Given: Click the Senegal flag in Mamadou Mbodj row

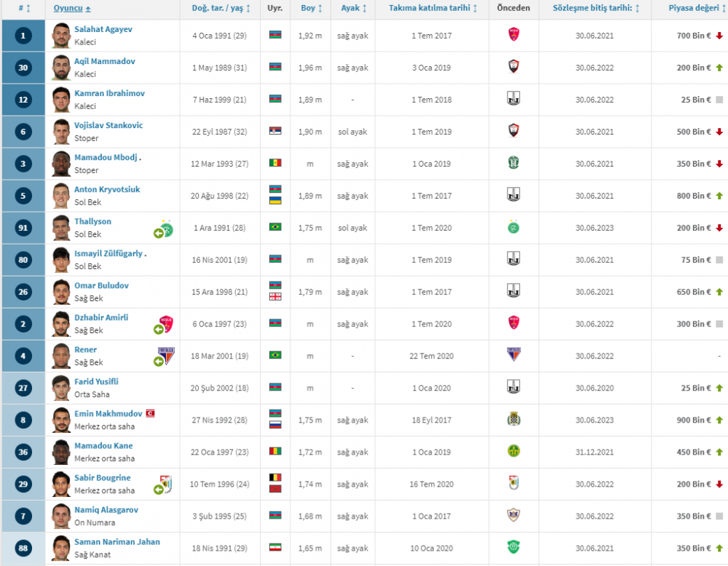Looking at the screenshot, I should pyautogui.click(x=275, y=164).
